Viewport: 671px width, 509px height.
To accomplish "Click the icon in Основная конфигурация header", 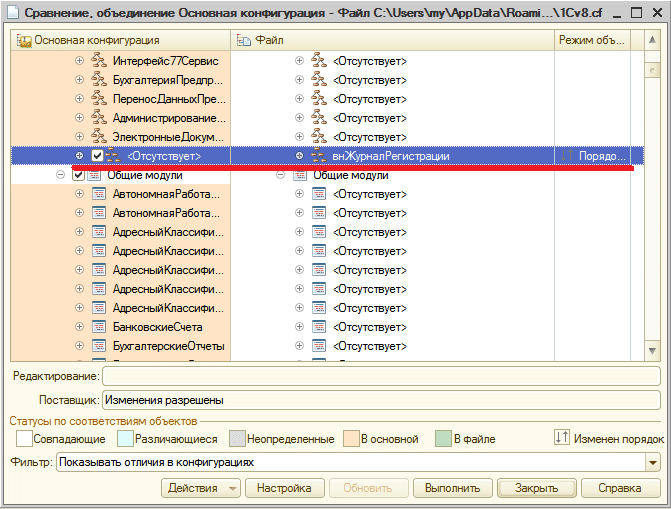I will coord(24,40).
